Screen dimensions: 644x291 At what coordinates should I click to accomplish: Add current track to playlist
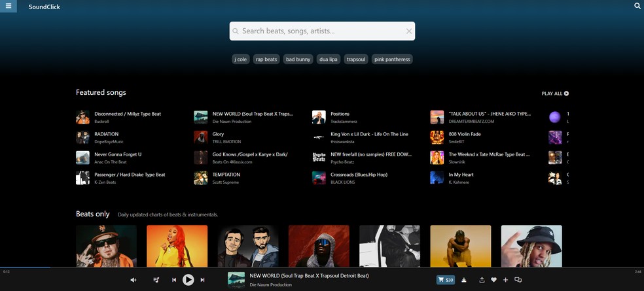pos(506,280)
